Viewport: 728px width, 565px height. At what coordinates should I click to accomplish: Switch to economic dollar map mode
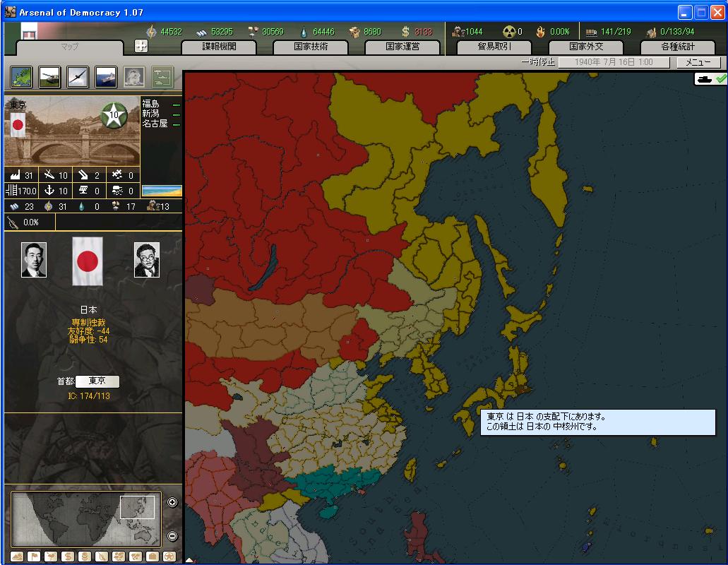coord(68,557)
